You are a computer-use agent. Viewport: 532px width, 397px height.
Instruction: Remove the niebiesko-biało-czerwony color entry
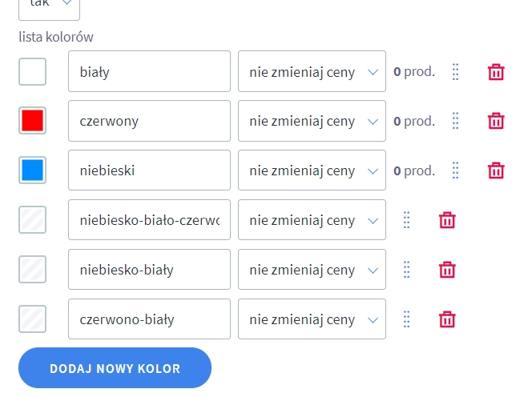[x=447, y=220]
